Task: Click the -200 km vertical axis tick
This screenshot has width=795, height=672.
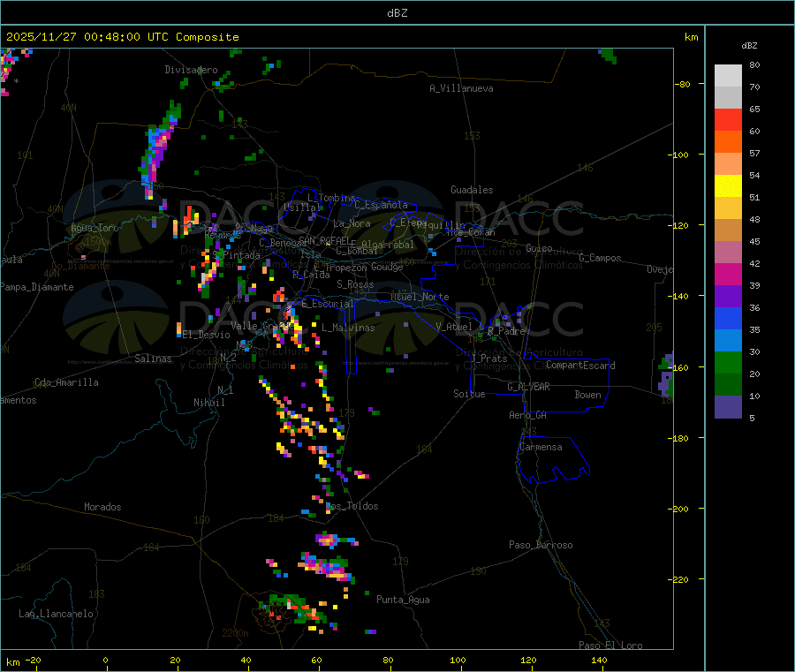Action: pos(678,509)
